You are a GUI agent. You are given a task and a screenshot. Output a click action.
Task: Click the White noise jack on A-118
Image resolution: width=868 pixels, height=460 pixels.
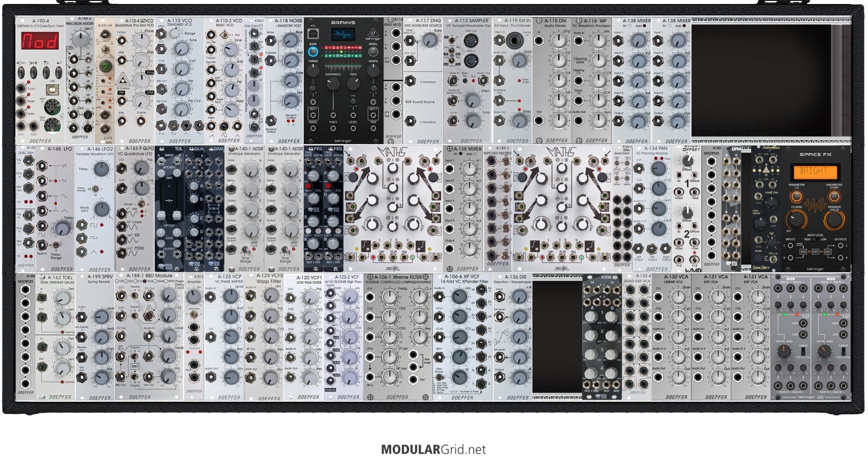coord(270,41)
